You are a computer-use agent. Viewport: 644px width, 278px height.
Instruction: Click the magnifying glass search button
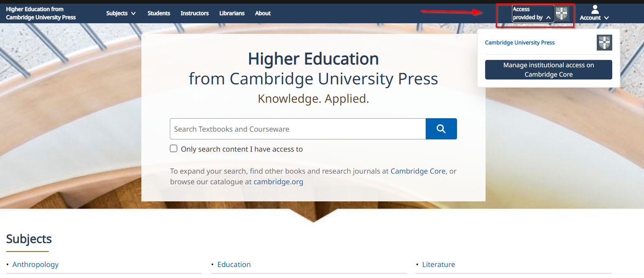(441, 129)
